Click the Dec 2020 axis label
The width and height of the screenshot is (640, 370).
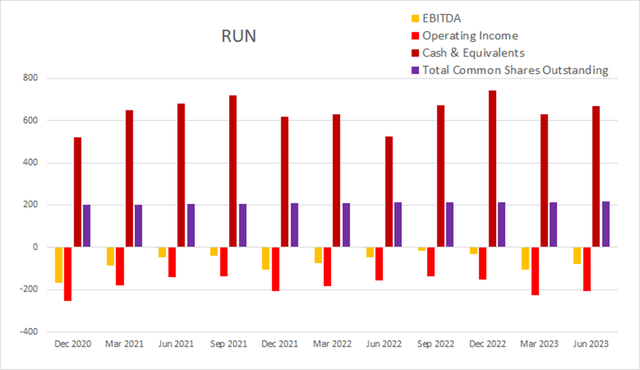coord(73,344)
